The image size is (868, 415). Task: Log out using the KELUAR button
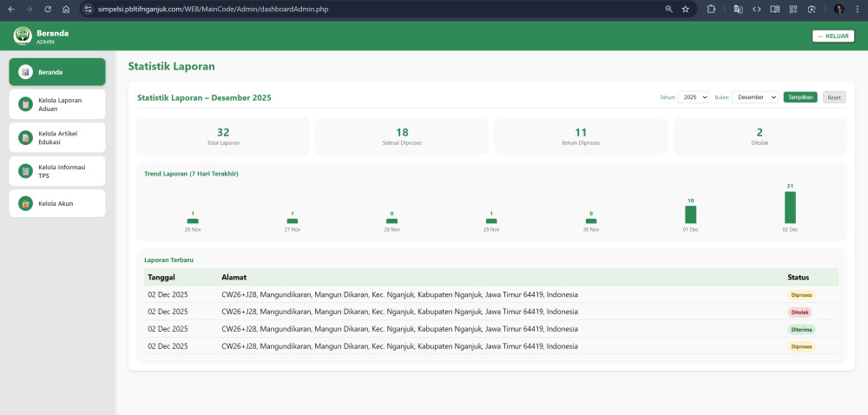pos(833,36)
